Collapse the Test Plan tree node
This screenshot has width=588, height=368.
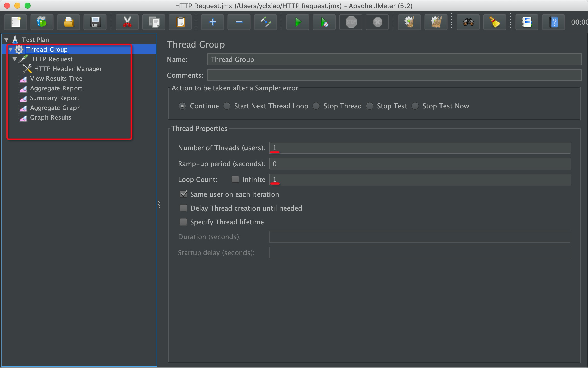[x=7, y=40]
